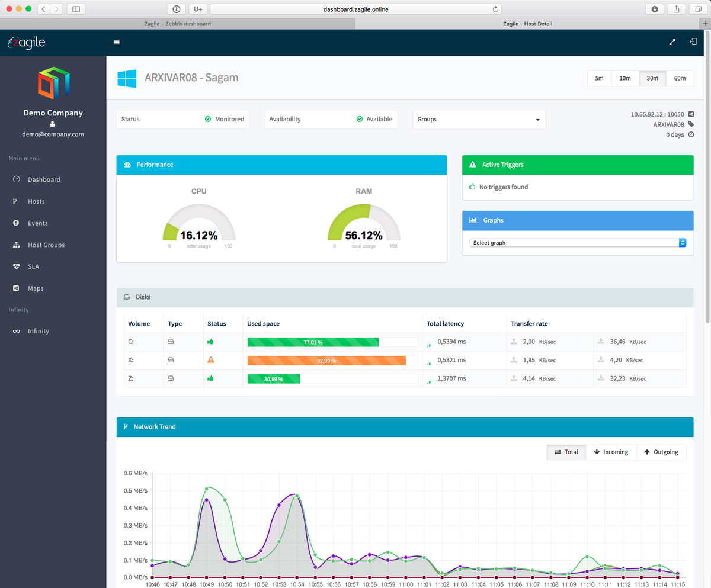The width and height of the screenshot is (711, 588).
Task: Toggle the hamburger sidebar menu icon
Action: [x=117, y=42]
